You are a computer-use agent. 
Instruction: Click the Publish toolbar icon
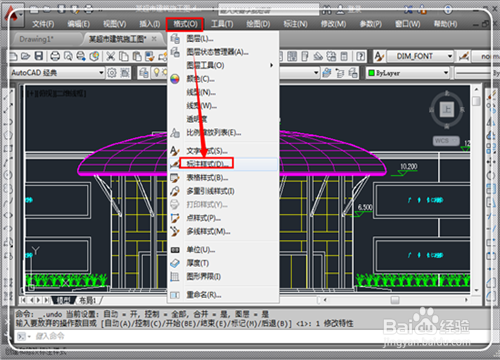81,56
